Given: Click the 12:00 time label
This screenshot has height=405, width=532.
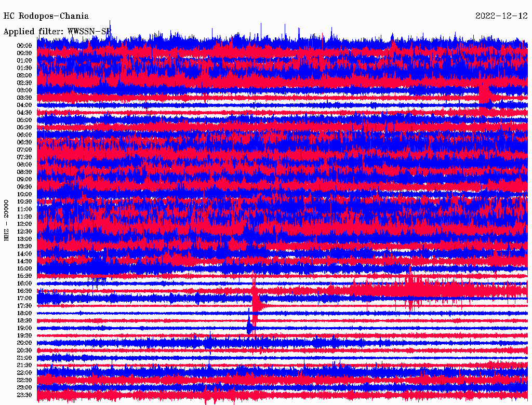Looking at the screenshot, I should click(24, 224).
